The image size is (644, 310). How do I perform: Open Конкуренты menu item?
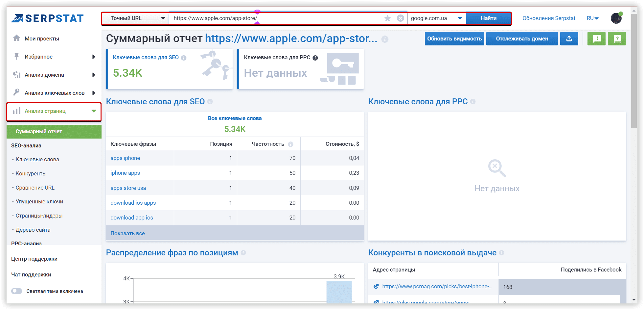(31, 173)
